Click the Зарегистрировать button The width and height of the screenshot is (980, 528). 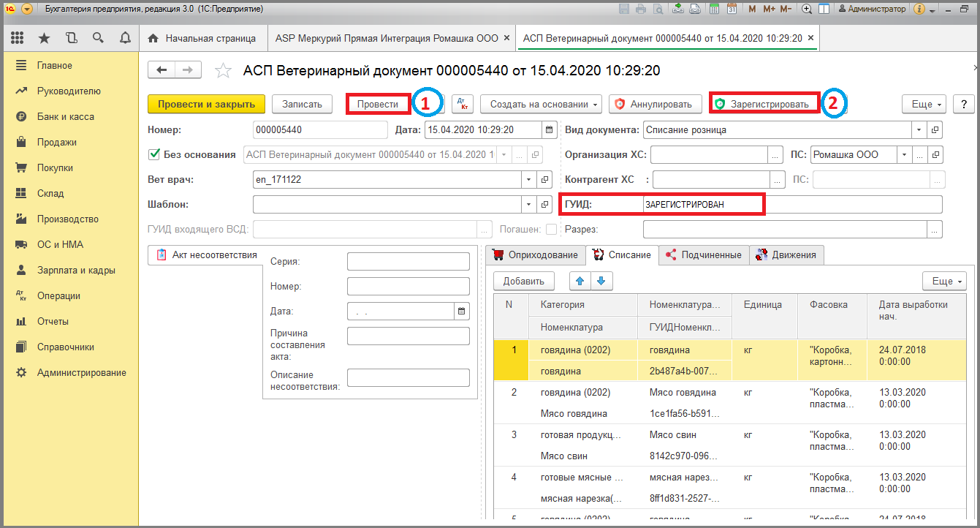(x=764, y=104)
